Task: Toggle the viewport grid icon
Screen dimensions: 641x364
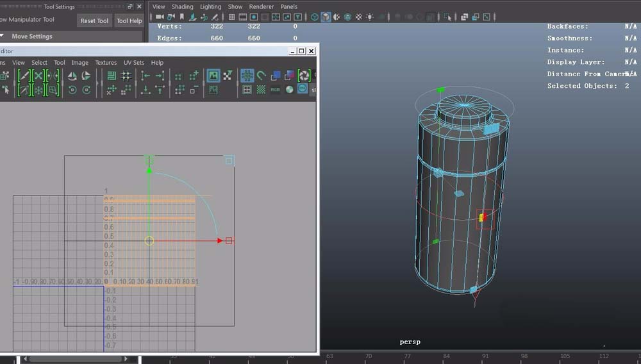Action: [x=232, y=17]
